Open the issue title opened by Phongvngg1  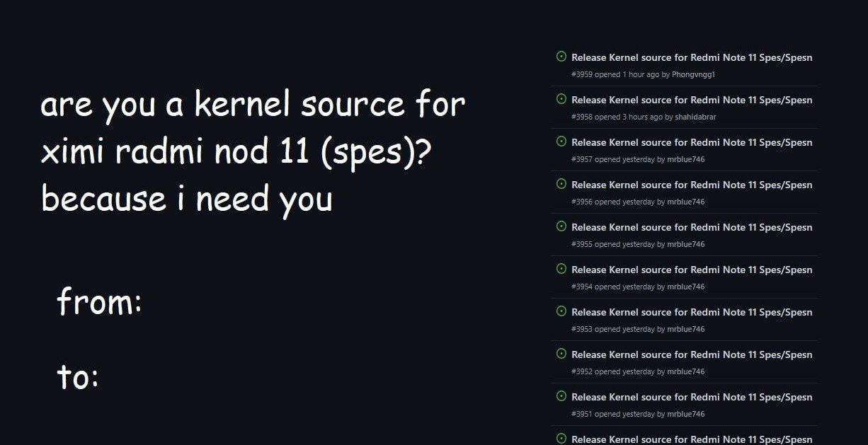tap(692, 57)
